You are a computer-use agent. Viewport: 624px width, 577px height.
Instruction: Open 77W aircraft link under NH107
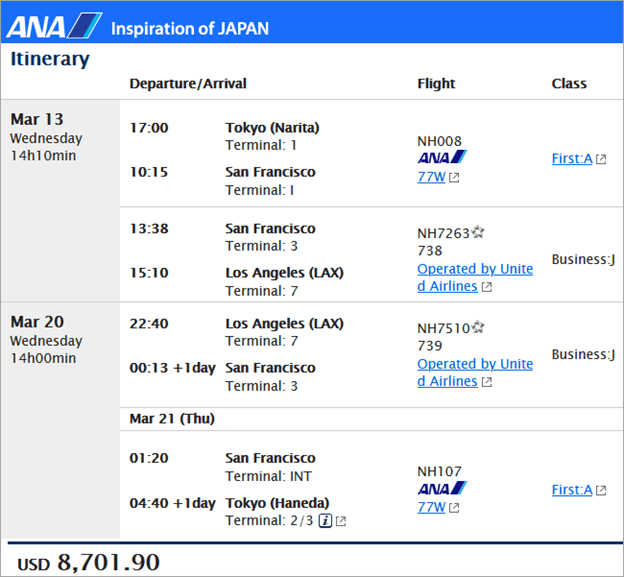click(x=431, y=507)
